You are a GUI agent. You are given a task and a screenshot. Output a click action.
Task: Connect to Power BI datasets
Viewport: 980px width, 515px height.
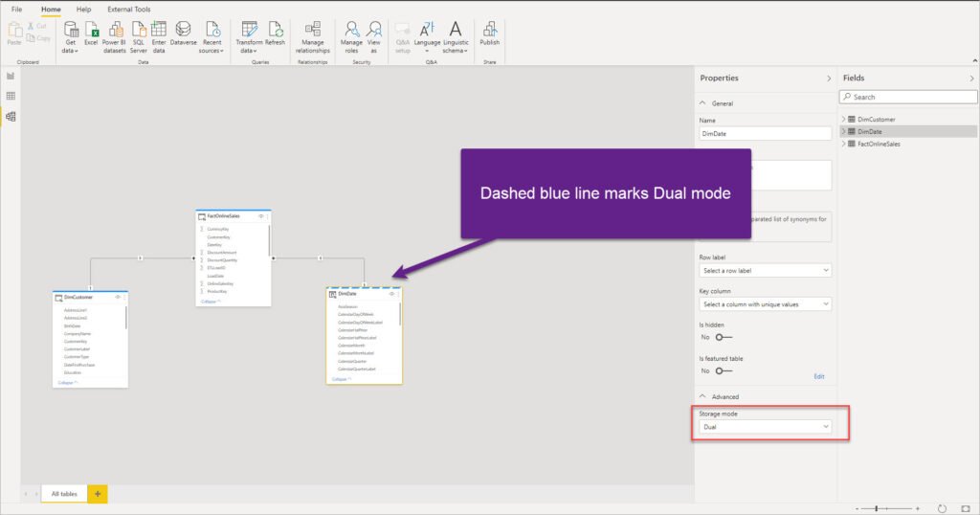pos(115,37)
